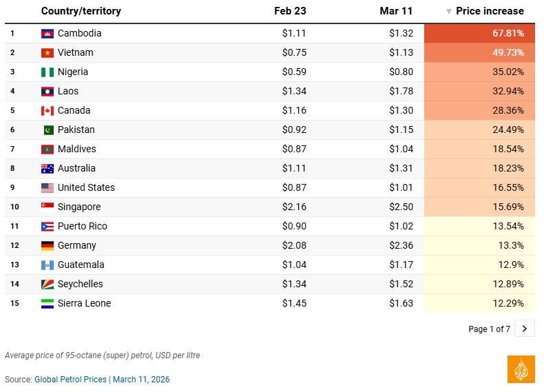Screen dimensions: 544x392
Task: Click the Cambodia flag icon
Action: [x=47, y=34]
